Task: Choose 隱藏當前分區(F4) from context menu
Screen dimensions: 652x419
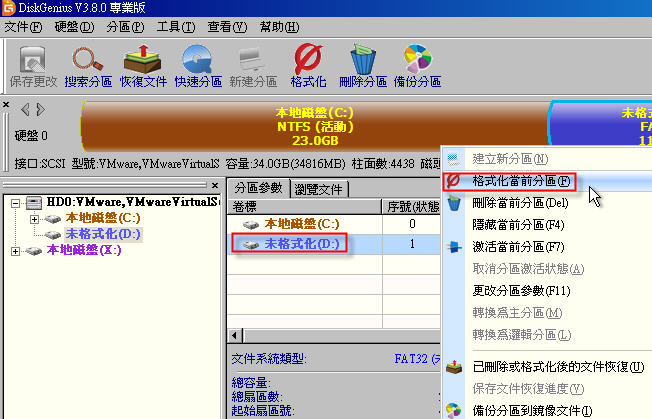Action: [546, 225]
